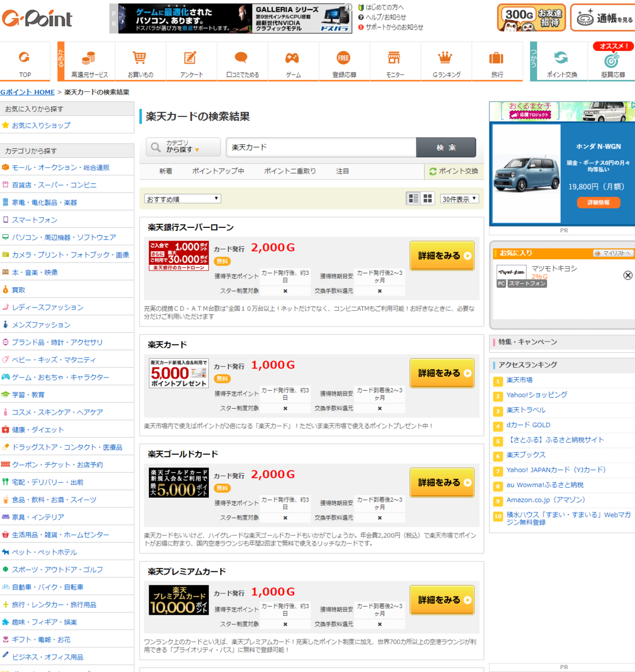Open 楽天市場 in access ranking
Image resolution: width=635 pixels, height=672 pixels.
(520, 380)
